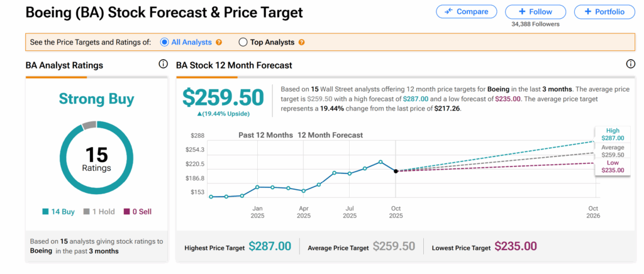Image resolution: width=644 pixels, height=274 pixels.
Task: Click the Average $259.50 forecast label
Action: click(613, 151)
